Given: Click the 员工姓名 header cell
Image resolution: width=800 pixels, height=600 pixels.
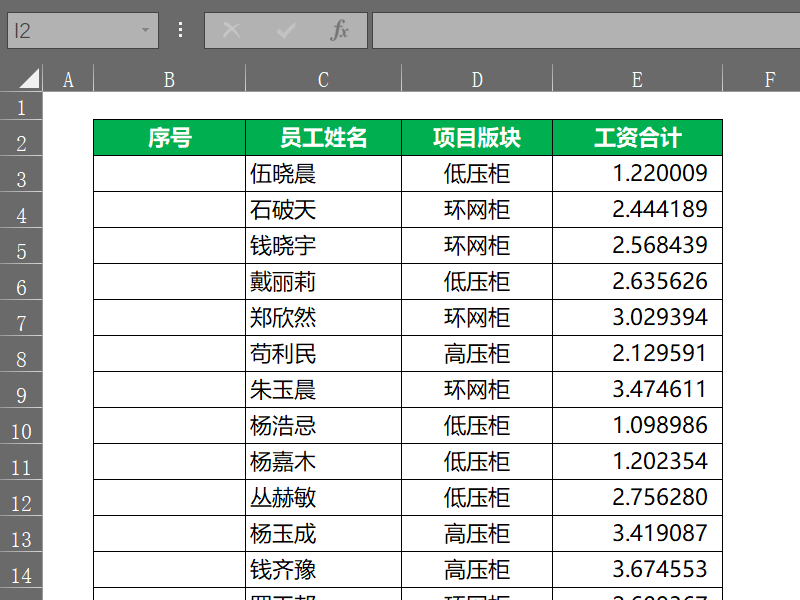Looking at the screenshot, I should pos(323,138).
